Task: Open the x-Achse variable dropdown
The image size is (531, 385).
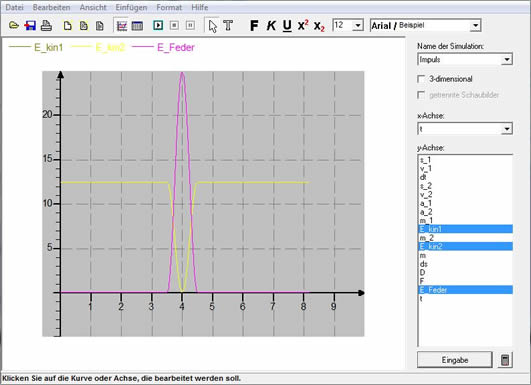Action: tap(507, 129)
